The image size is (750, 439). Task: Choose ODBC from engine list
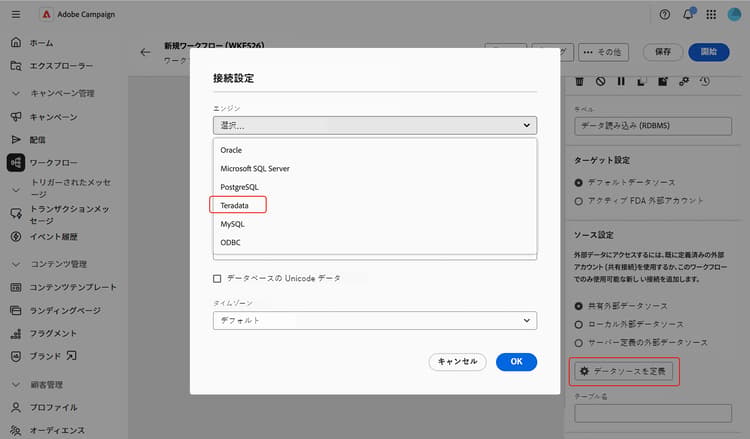pos(375,242)
